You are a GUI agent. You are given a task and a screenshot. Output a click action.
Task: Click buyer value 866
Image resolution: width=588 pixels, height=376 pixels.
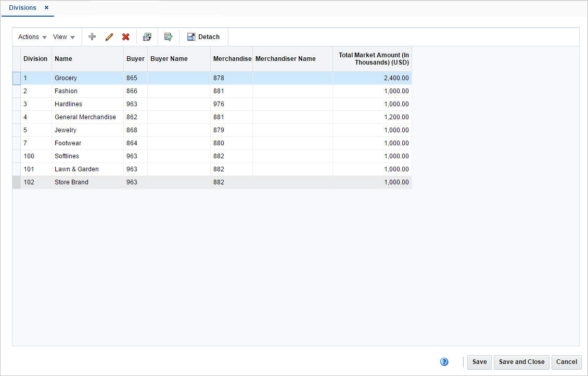[x=135, y=91]
